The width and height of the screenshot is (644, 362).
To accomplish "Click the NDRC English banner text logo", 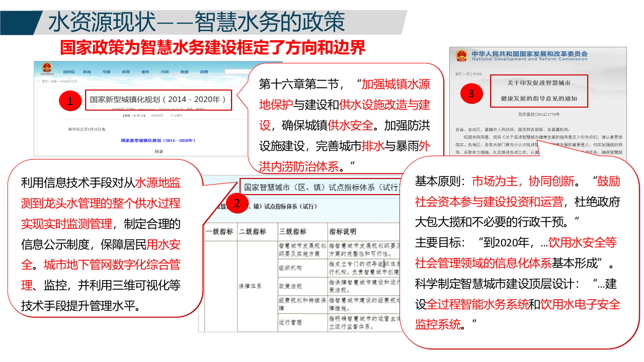I will pyautogui.click(x=529, y=59).
